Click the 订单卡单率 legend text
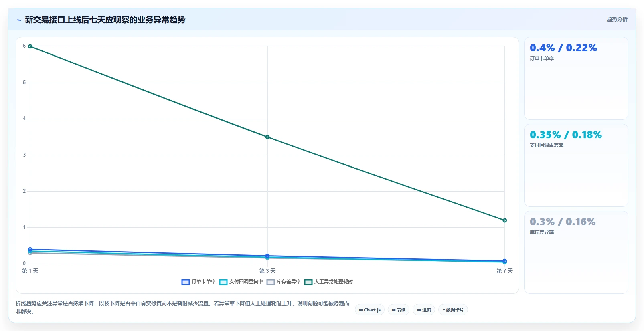644x331 pixels. 204,282
